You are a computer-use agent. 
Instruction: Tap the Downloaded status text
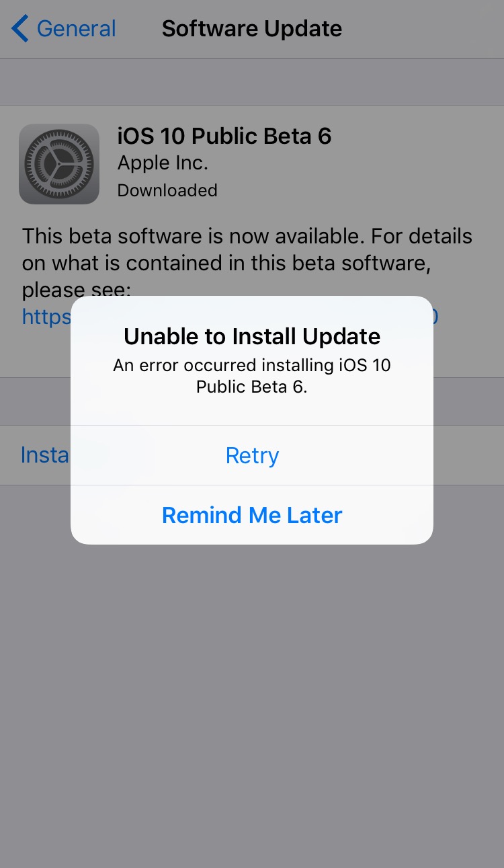167,190
